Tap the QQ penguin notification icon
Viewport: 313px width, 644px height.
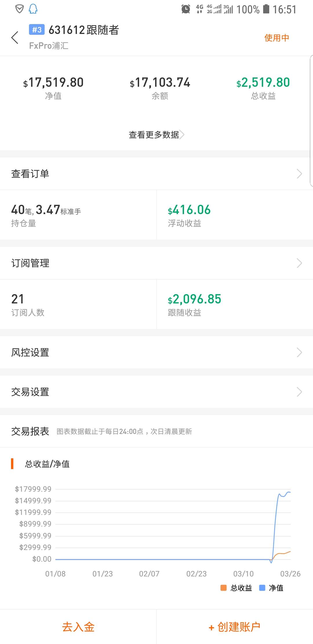(33, 9)
